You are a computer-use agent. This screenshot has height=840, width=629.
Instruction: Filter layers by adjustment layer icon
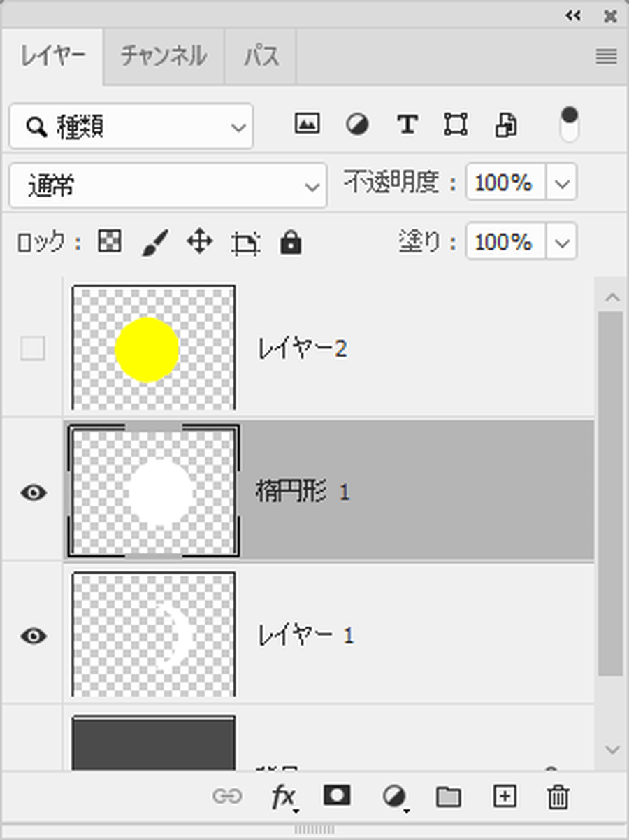point(357,125)
